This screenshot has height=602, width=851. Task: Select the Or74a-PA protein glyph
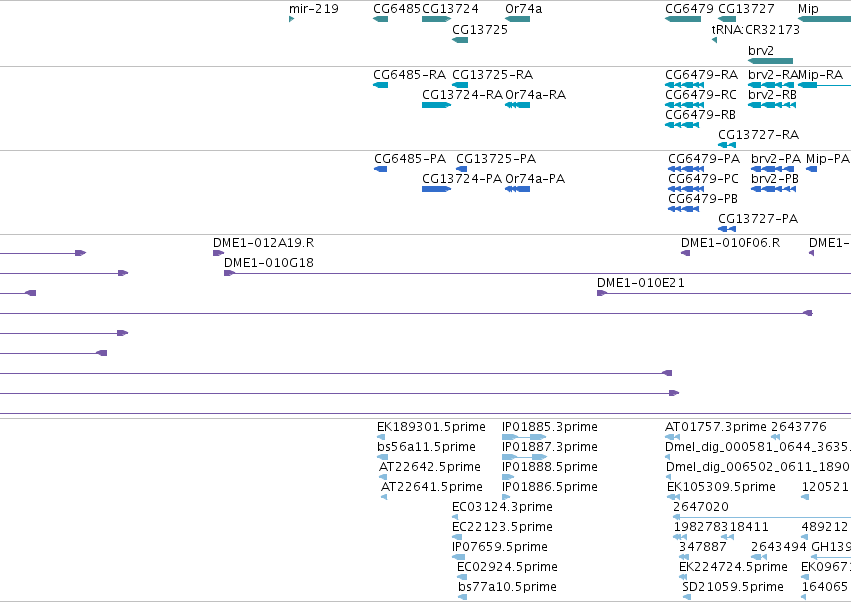pos(517,189)
